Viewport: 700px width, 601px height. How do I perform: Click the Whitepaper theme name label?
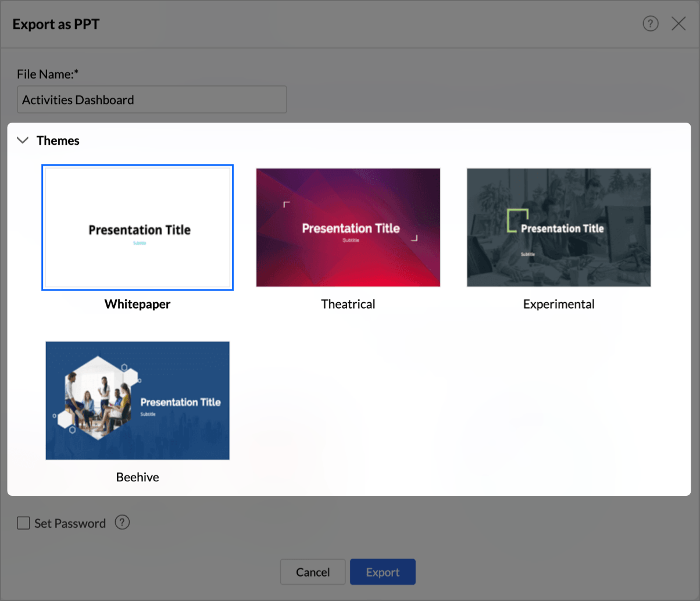click(x=137, y=304)
